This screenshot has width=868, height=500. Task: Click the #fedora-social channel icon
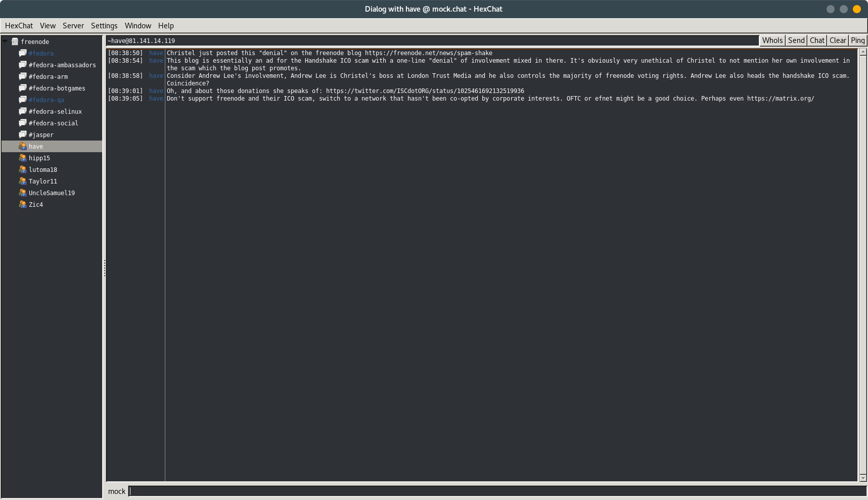(x=23, y=123)
